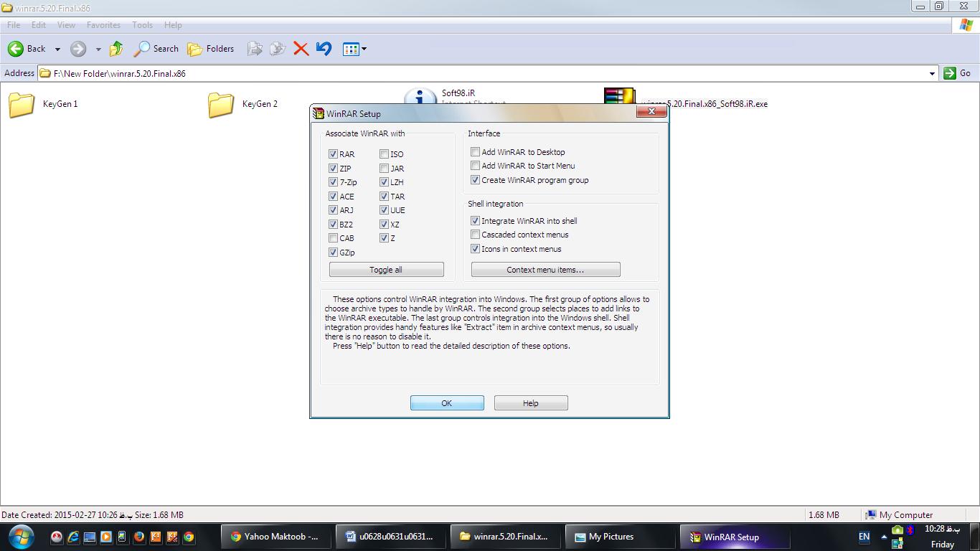Viewport: 980px width, 551px height.
Task: Click the green Go arrow button
Action: click(x=950, y=72)
